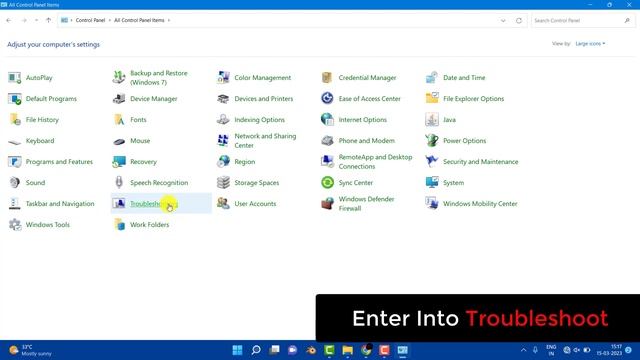Open the taskbar clock and date
This screenshot has height=360, width=640.
[x=609, y=350]
